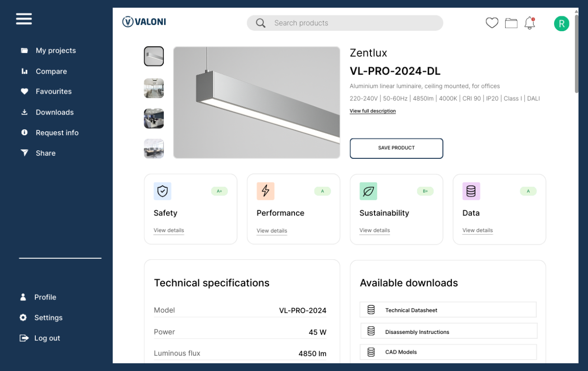Click the Safety shield icon
This screenshot has width=588, height=371.
[162, 191]
